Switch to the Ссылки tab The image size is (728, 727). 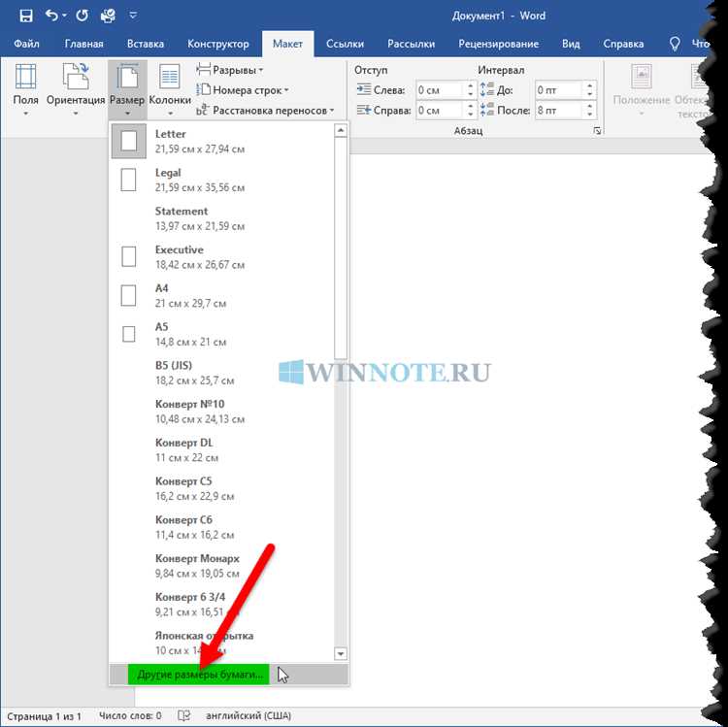(345, 44)
